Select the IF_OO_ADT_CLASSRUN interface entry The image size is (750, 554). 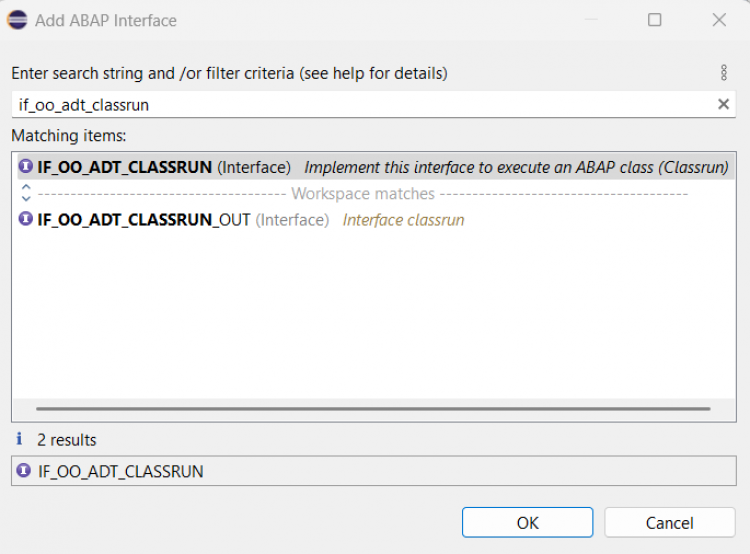[x=125, y=167]
